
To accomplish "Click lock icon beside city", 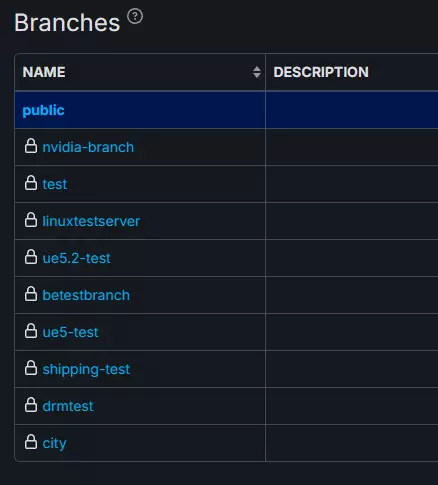I will [x=31, y=442].
